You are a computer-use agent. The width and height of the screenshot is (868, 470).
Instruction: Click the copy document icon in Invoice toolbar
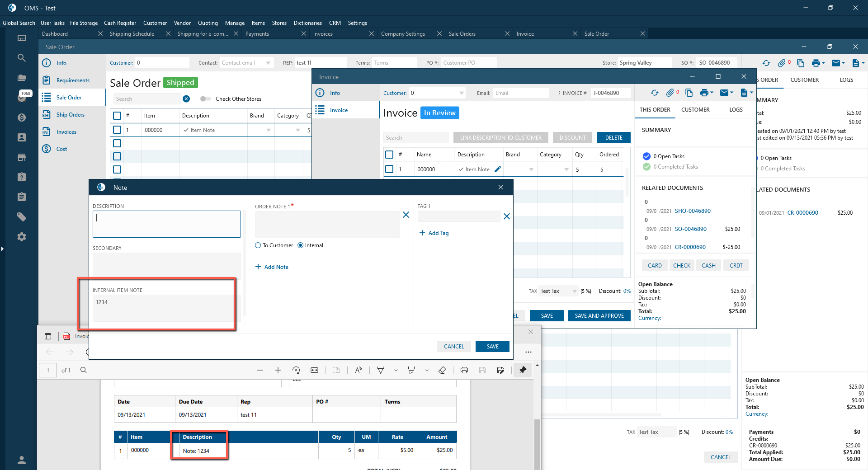tap(689, 93)
